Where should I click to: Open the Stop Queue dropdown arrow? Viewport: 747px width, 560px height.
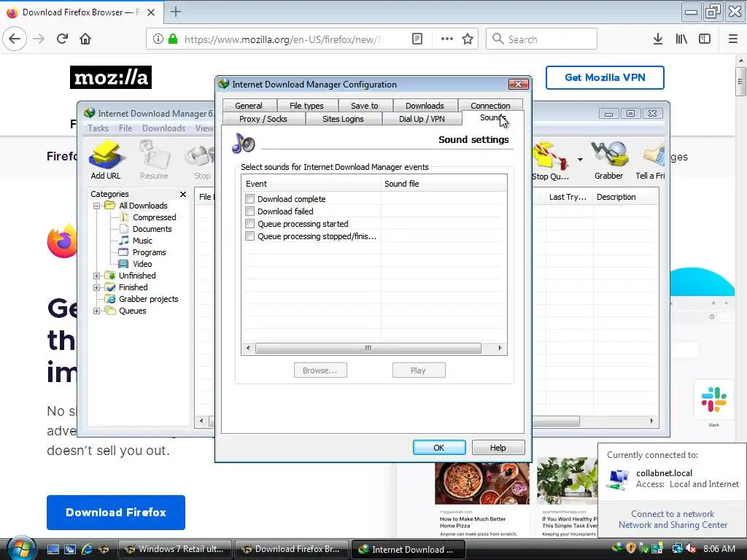click(580, 160)
